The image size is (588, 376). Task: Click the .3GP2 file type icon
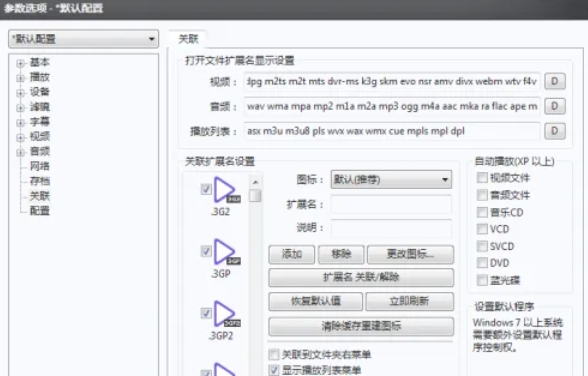tap(226, 314)
